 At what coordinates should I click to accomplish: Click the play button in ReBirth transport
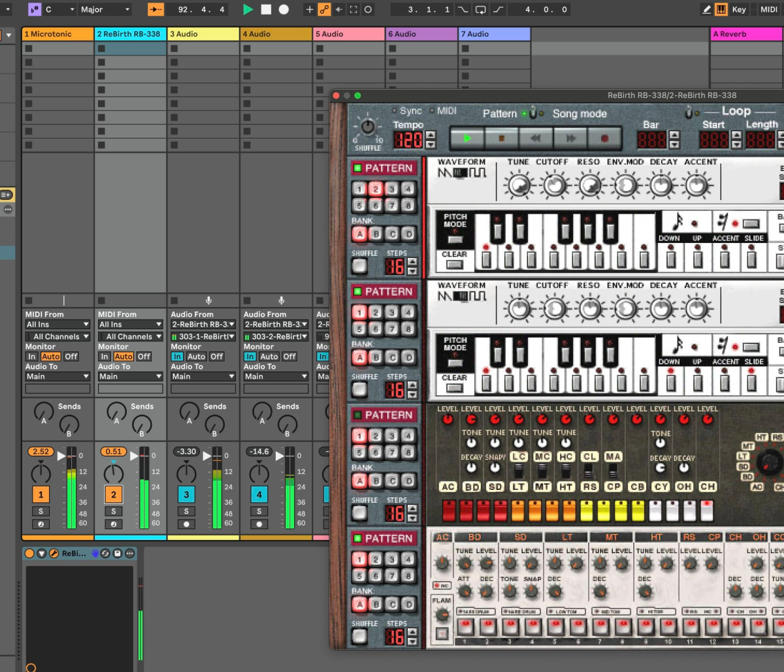click(x=466, y=138)
